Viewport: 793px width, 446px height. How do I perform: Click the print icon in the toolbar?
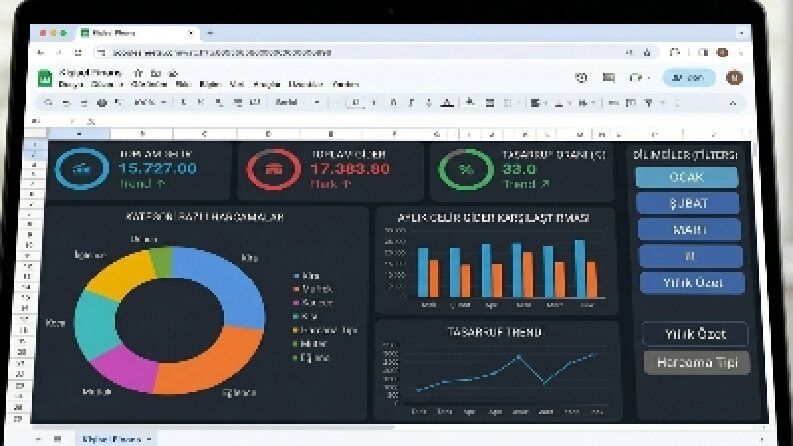point(102,103)
